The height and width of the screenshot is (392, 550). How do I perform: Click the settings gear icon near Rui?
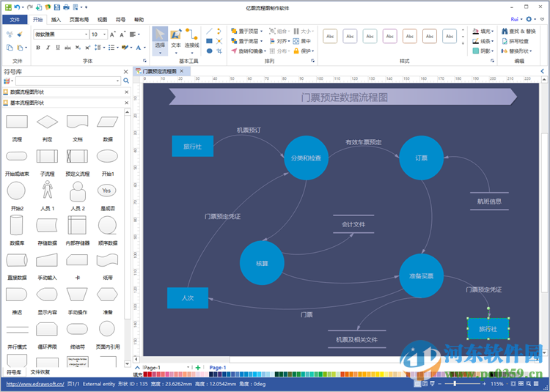(x=529, y=19)
